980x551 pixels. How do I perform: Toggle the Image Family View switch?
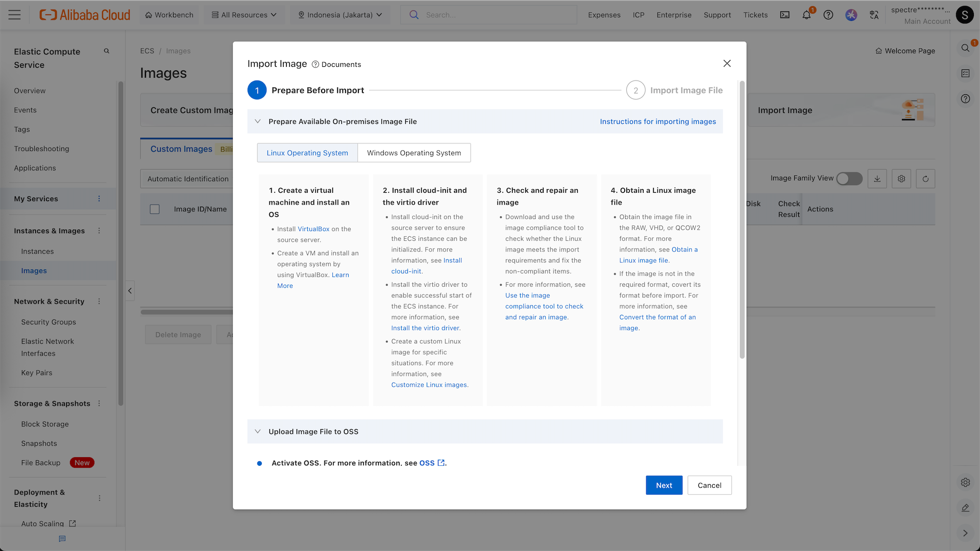(849, 179)
